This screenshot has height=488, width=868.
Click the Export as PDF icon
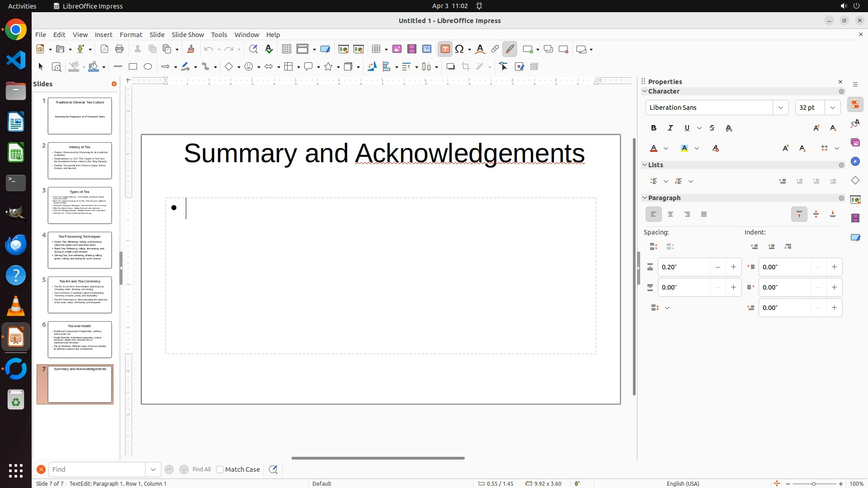coord(104,49)
